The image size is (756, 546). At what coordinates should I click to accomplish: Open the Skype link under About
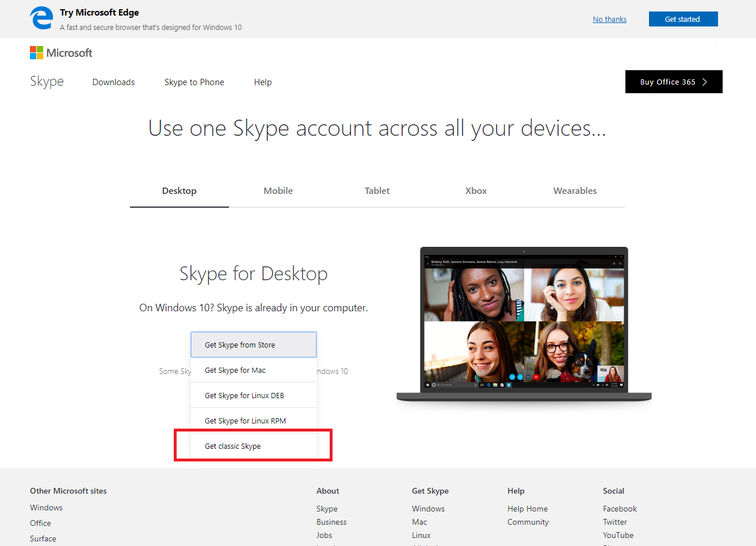click(327, 509)
